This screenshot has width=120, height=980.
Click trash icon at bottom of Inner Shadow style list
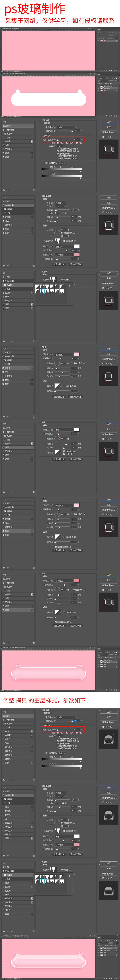(34, 417)
